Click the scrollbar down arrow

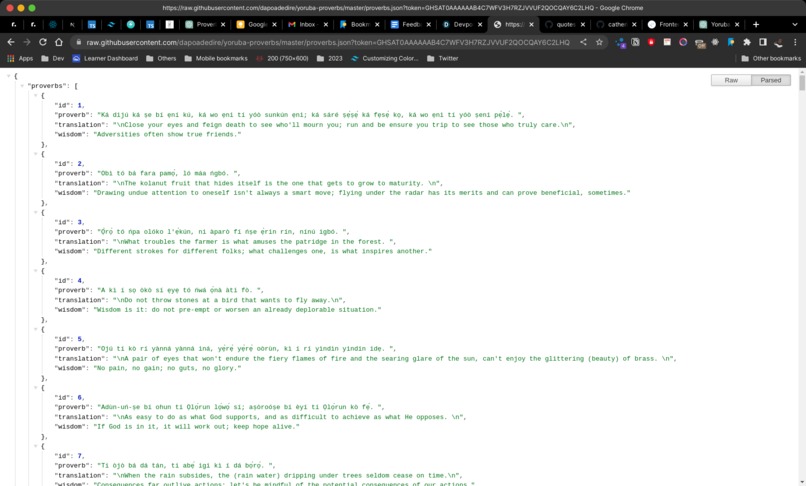point(802,482)
